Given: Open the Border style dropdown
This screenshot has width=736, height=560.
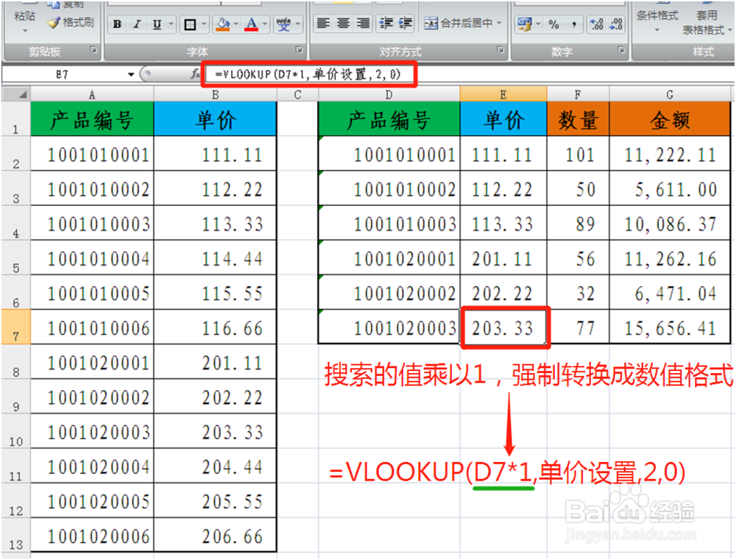Looking at the screenshot, I should (205, 24).
